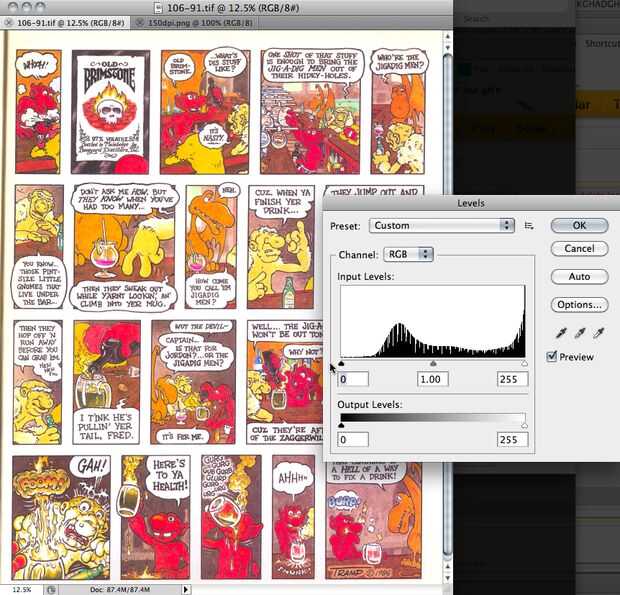Click the input white point slider

[x=524, y=363]
